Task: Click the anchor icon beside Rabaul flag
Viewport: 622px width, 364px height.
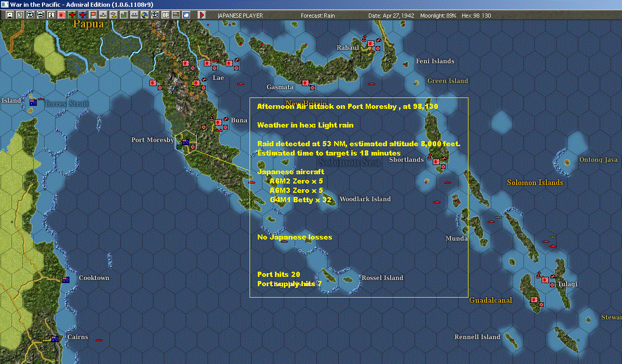Action: point(364,39)
